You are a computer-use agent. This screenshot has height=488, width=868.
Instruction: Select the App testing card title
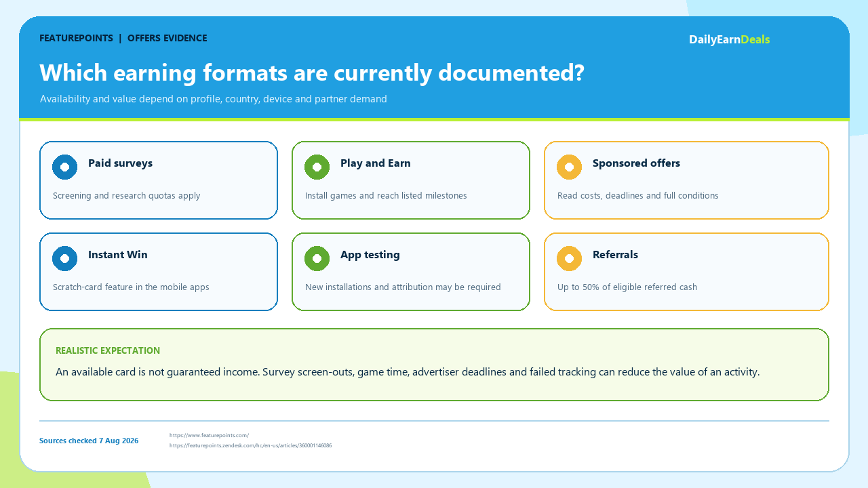point(370,255)
